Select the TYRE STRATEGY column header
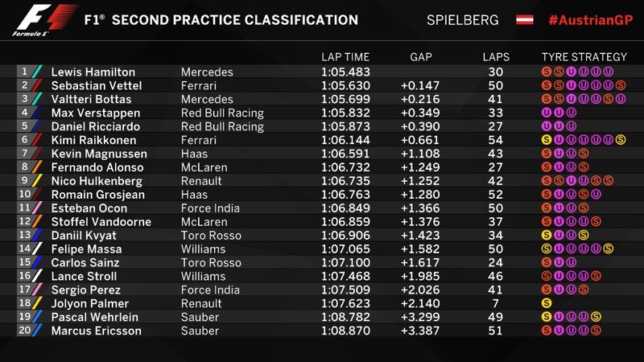 pyautogui.click(x=584, y=57)
